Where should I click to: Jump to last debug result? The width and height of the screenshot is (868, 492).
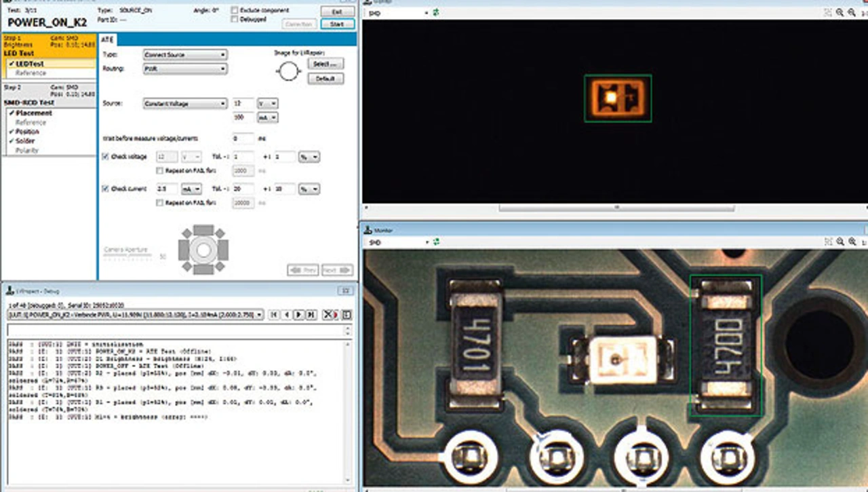pyautogui.click(x=310, y=315)
